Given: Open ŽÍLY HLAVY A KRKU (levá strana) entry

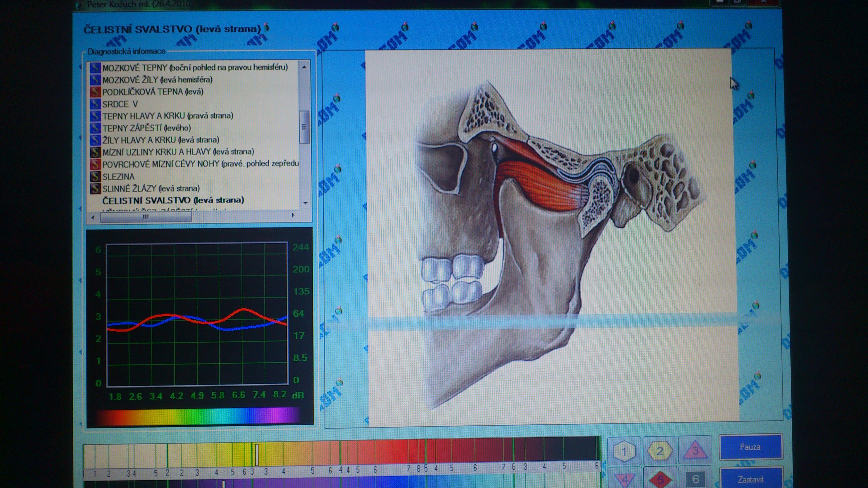Looking at the screenshot, I should [161, 140].
